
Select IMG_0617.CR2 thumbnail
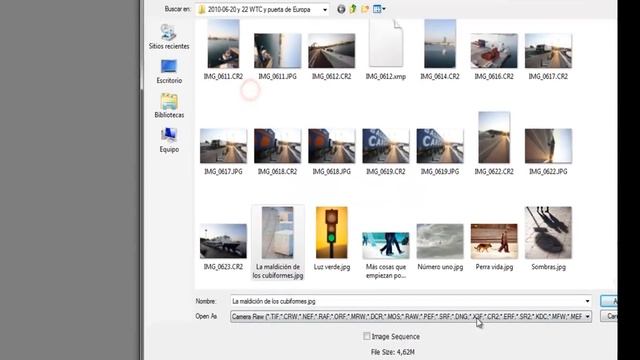pos(548,51)
